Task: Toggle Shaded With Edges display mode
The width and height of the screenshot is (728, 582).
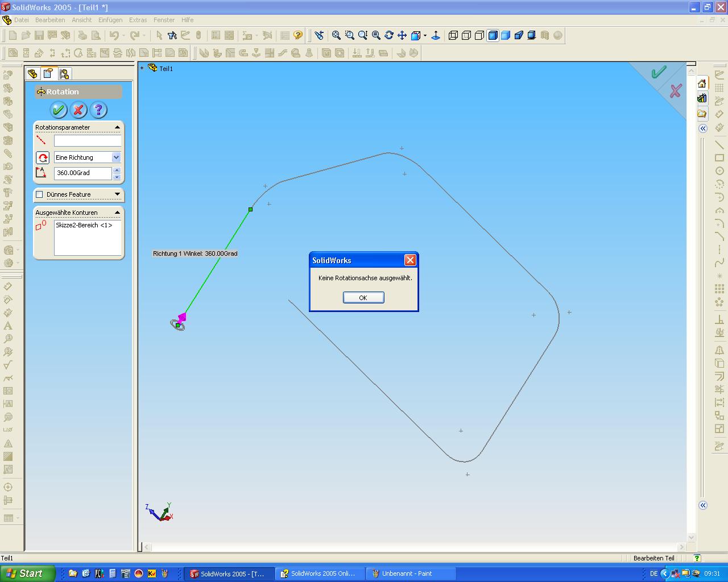Action: [x=494, y=35]
